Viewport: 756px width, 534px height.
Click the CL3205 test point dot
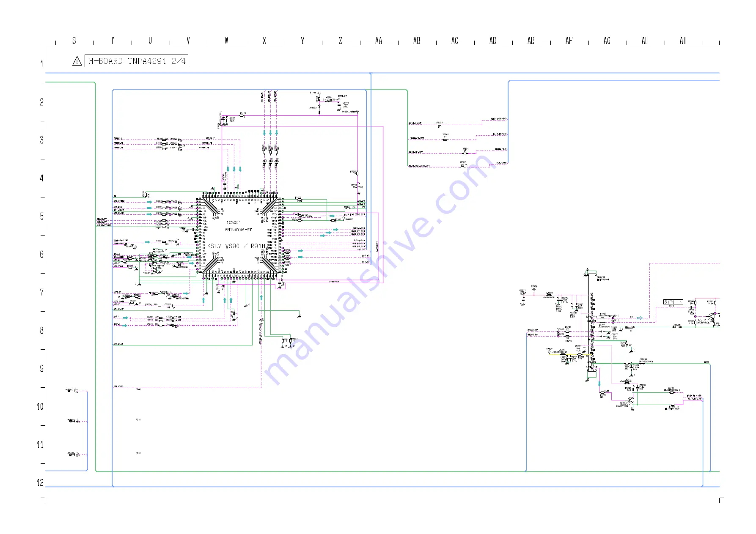558,336
